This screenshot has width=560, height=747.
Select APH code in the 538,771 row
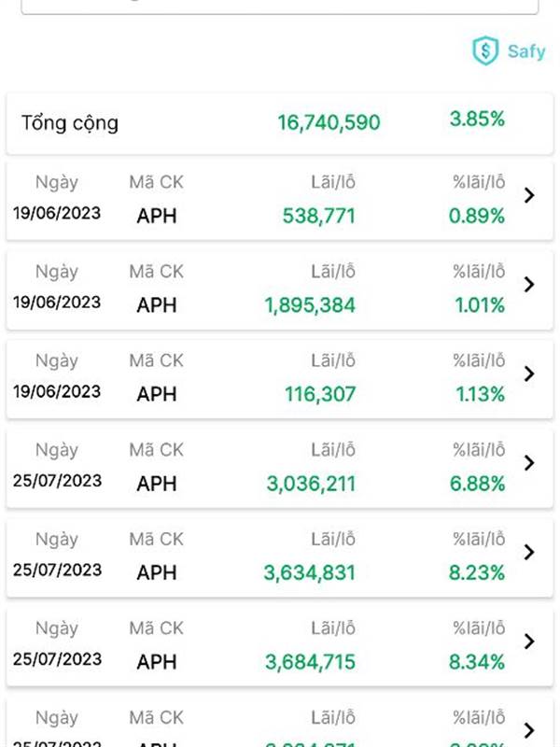(157, 217)
